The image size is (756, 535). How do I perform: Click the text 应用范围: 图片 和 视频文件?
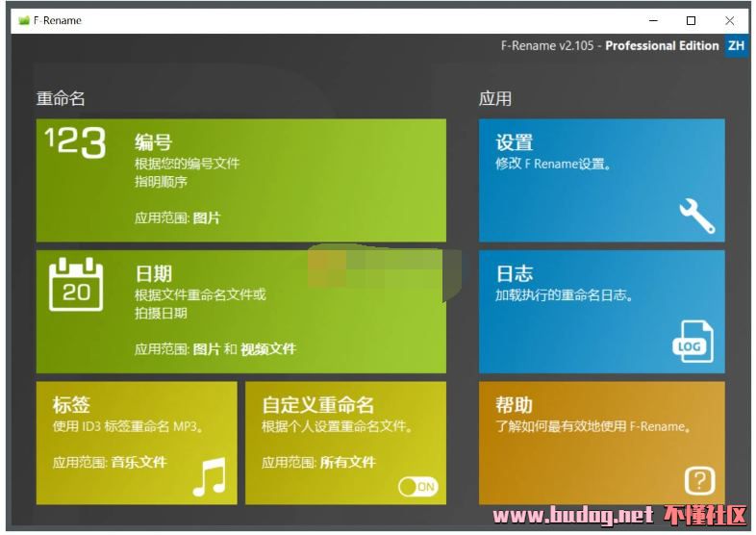tap(215, 348)
